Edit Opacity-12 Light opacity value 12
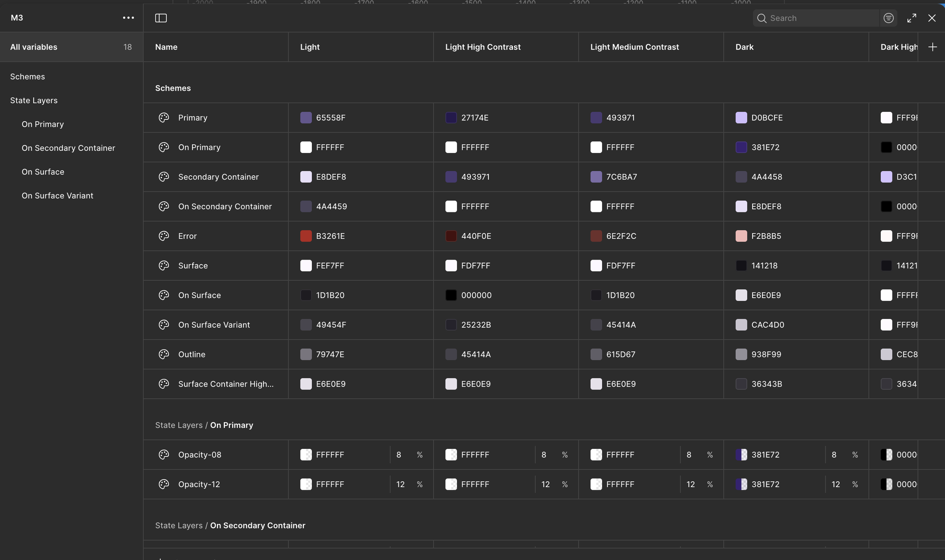The width and height of the screenshot is (945, 560). tap(401, 484)
